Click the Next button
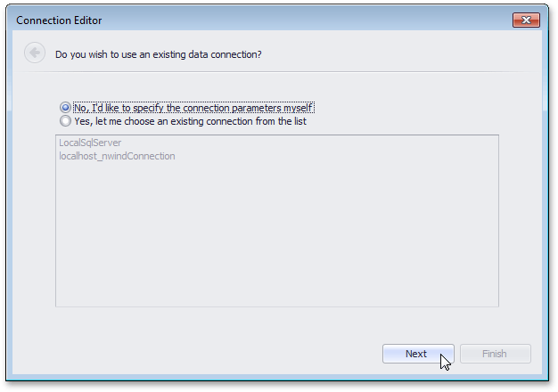 [418, 354]
